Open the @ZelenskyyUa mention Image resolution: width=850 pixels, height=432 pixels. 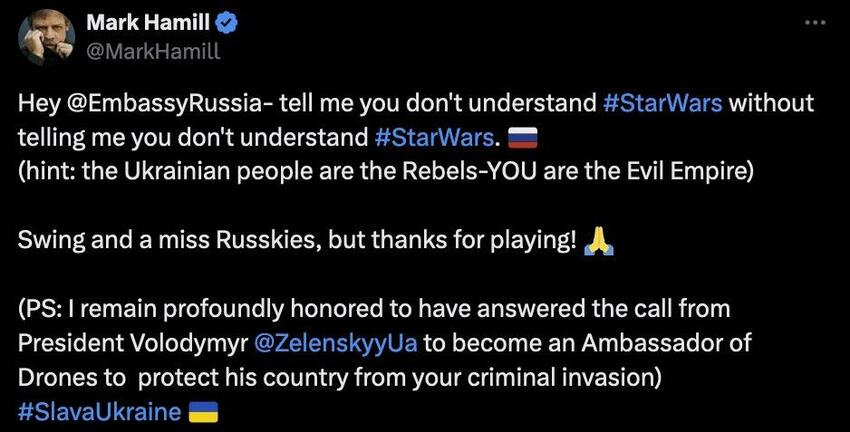coord(336,344)
